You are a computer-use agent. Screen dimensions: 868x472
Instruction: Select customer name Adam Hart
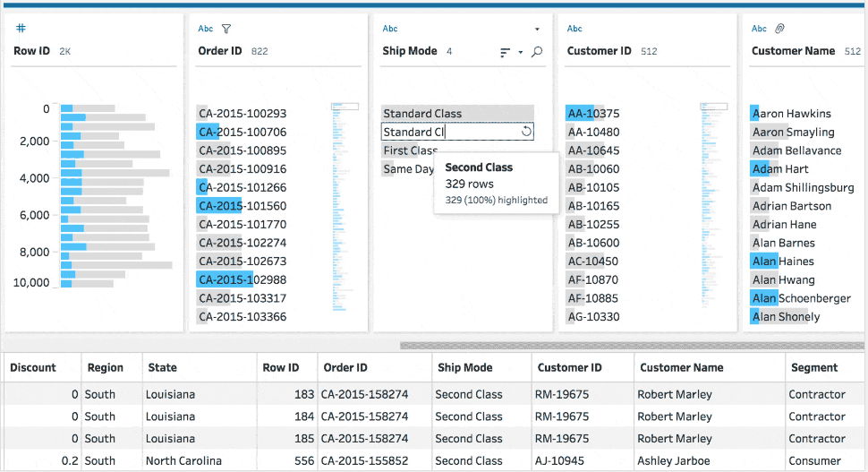click(x=779, y=169)
